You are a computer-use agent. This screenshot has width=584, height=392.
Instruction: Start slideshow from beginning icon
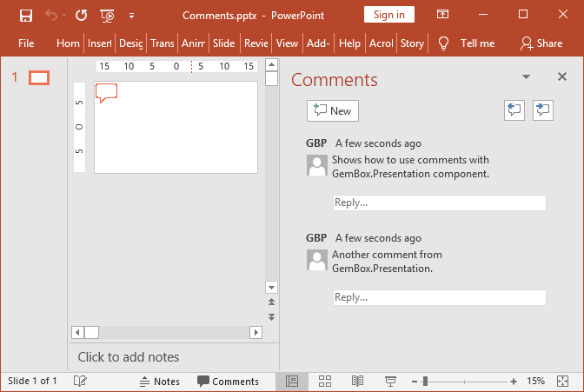coord(107,15)
